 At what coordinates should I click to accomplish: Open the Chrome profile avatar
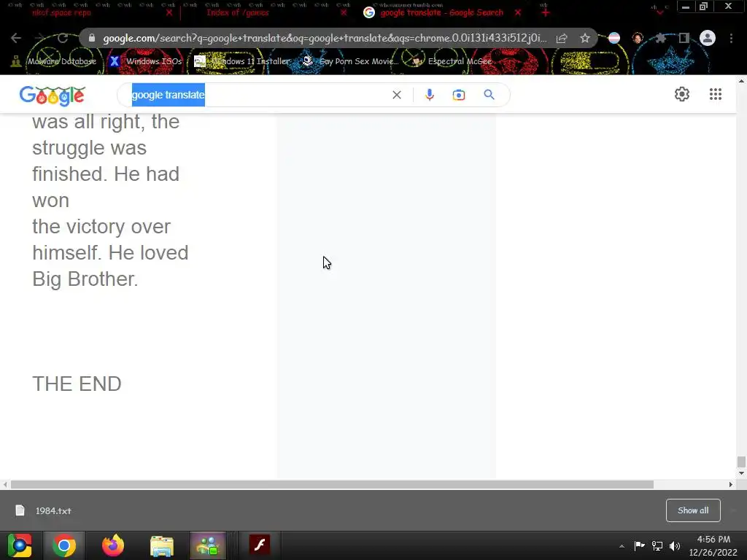coord(708,38)
